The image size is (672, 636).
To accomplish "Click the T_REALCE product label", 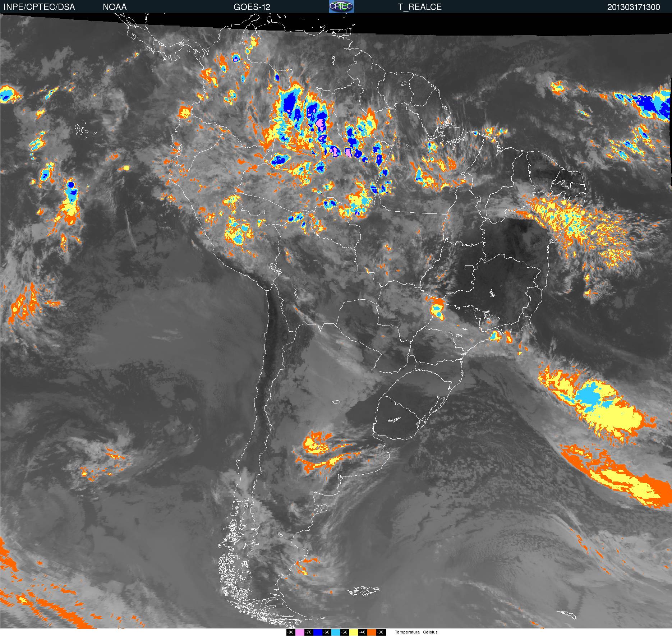I will [420, 7].
